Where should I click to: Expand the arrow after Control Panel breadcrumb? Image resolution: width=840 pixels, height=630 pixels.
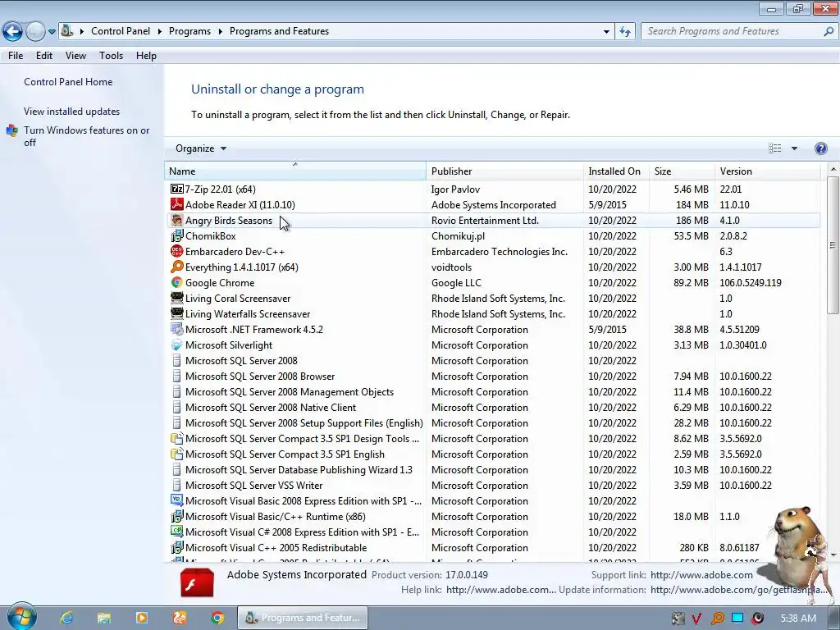(160, 32)
